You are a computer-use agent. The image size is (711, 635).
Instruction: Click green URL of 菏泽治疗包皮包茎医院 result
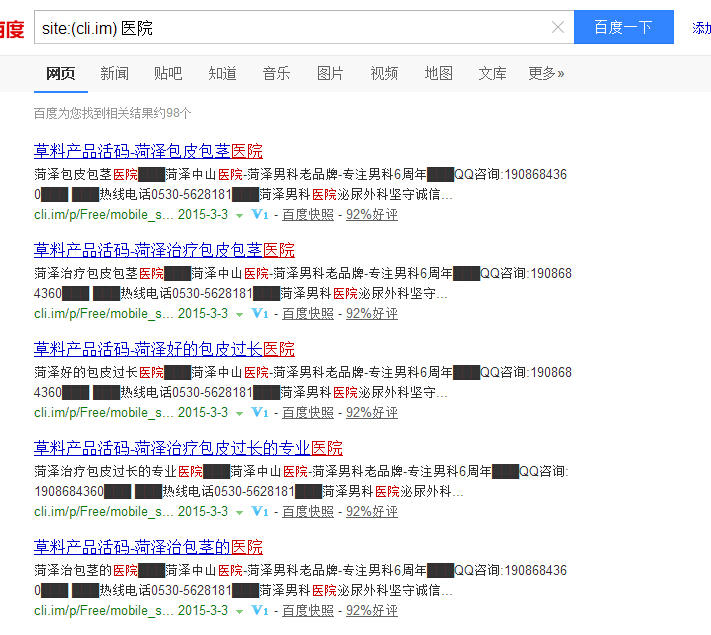104,313
